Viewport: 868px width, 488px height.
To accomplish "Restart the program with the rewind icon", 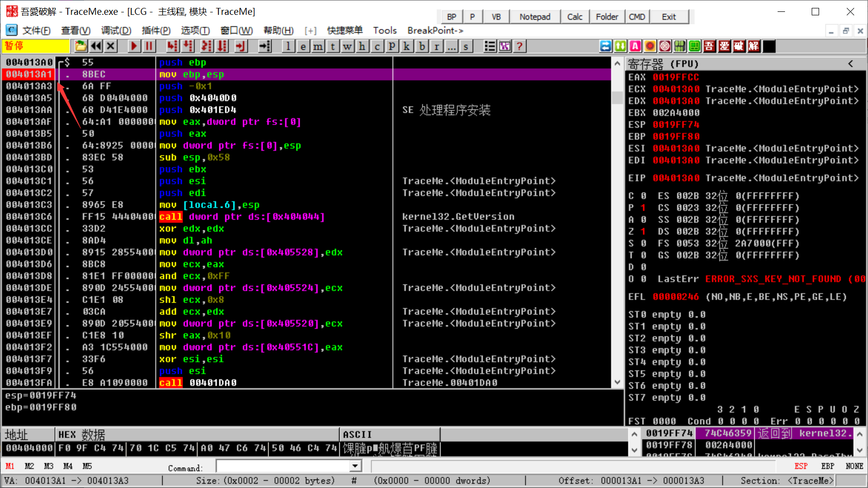I will coord(96,46).
